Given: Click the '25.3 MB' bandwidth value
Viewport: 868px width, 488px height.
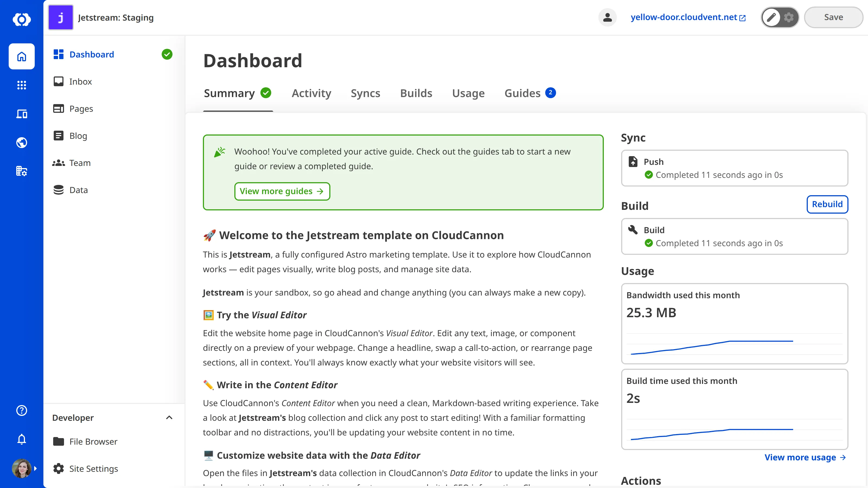Looking at the screenshot, I should click(x=651, y=313).
